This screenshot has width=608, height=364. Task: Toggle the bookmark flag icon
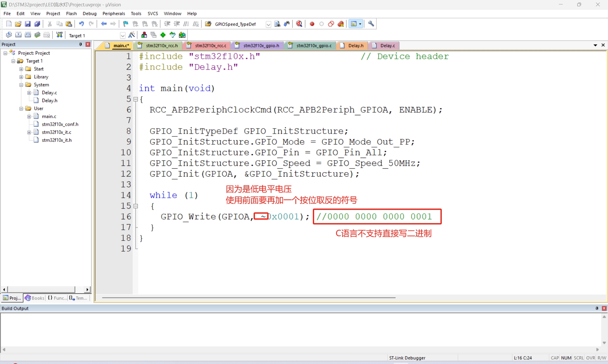pyautogui.click(x=125, y=24)
